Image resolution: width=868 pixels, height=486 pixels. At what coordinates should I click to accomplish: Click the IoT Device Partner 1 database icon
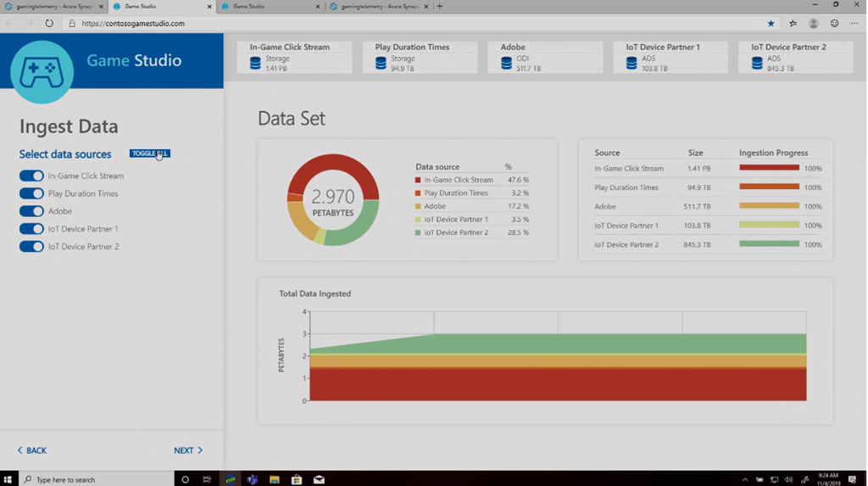point(632,64)
